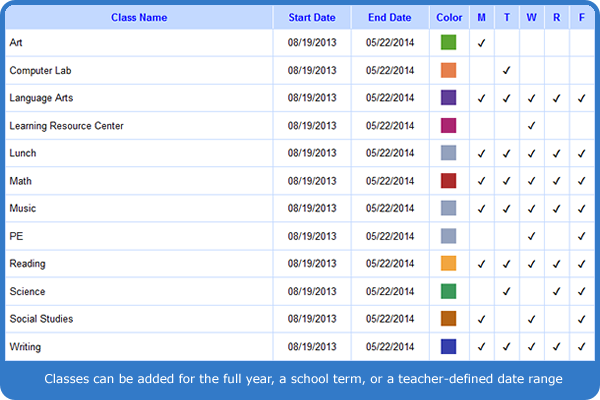Toggle the Thursday checkmark for Writing
Screen dimensions: 600x400
click(557, 346)
